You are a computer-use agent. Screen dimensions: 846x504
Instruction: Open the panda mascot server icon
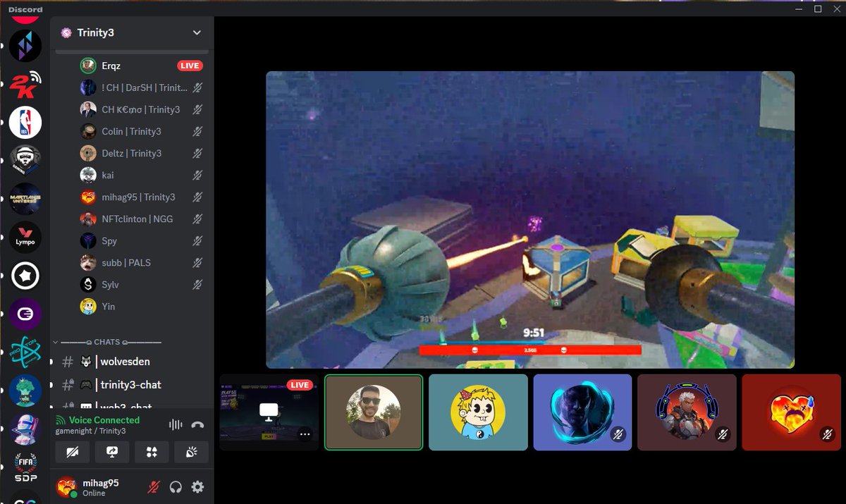(25, 161)
